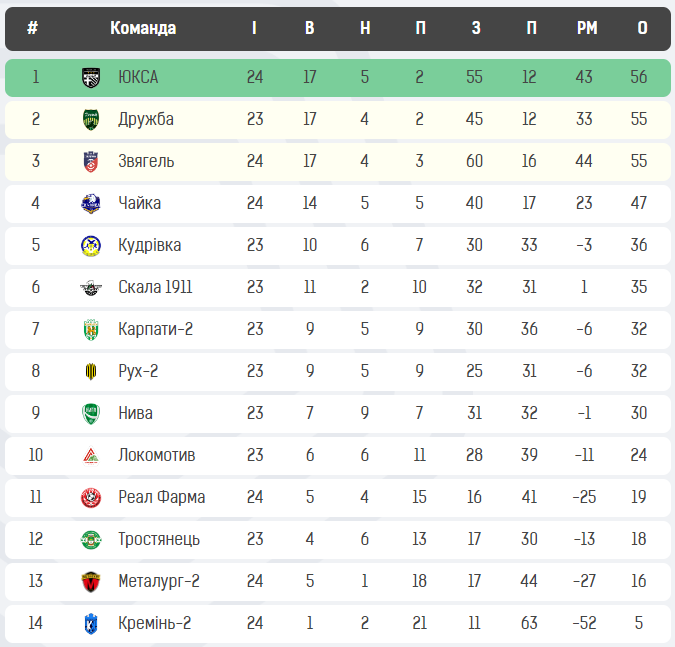
Task: Click the Нива club crest
Action: tap(91, 413)
